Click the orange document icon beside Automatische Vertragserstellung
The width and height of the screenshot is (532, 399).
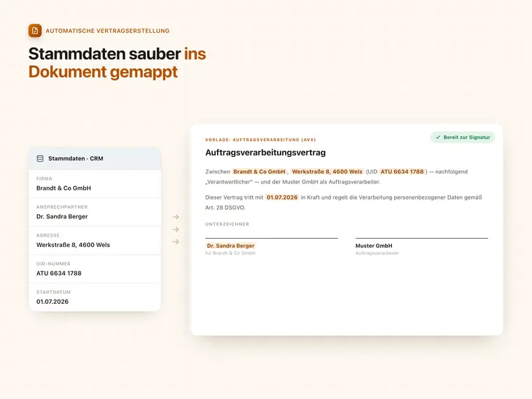[x=35, y=31]
